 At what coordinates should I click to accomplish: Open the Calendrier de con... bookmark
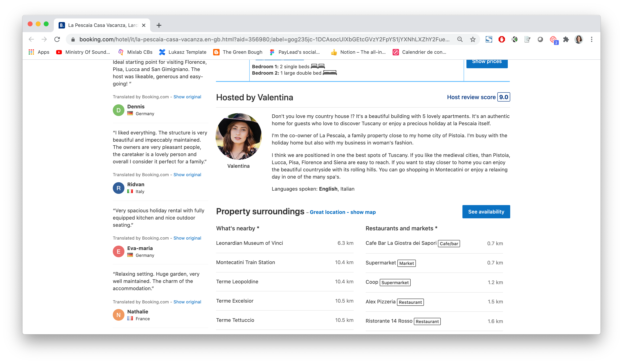(x=419, y=52)
